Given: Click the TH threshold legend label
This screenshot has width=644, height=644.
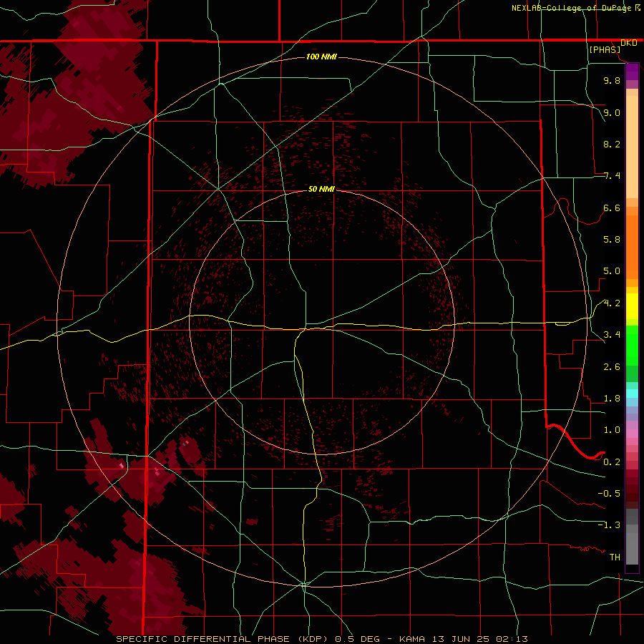Looking at the screenshot, I should tap(615, 557).
